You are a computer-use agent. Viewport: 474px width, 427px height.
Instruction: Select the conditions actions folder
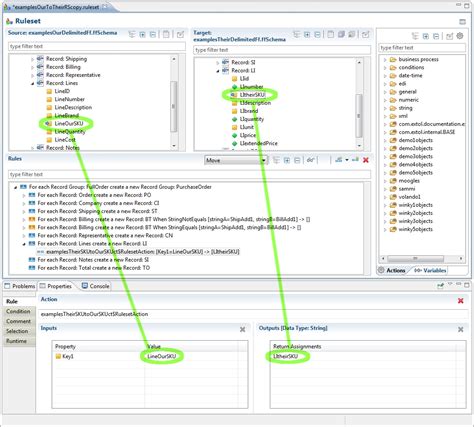pyautogui.click(x=411, y=68)
